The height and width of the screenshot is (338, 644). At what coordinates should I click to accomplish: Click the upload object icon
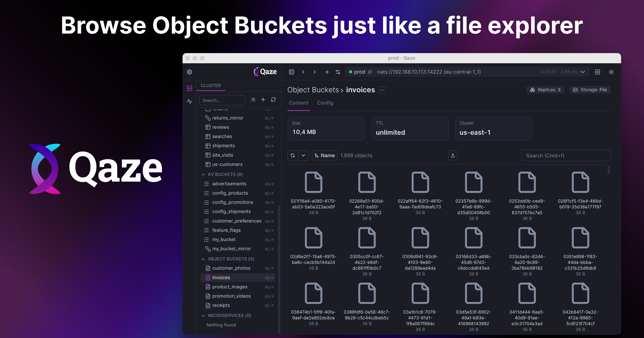pyautogui.click(x=453, y=155)
